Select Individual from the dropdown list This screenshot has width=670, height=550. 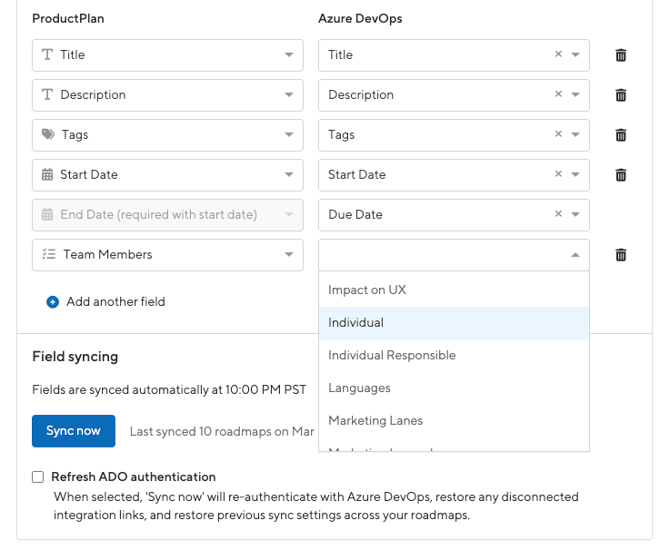click(x=355, y=323)
